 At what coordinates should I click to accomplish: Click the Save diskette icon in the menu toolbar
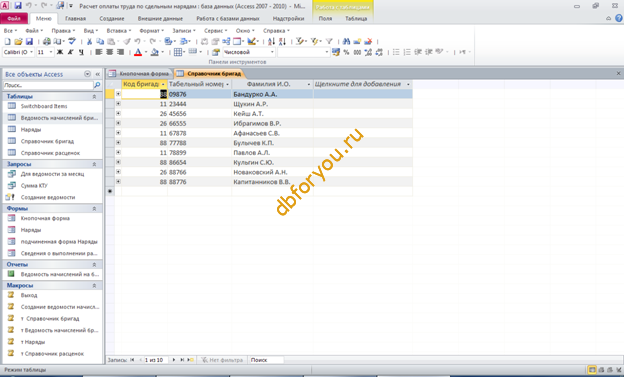pyautogui.click(x=29, y=41)
